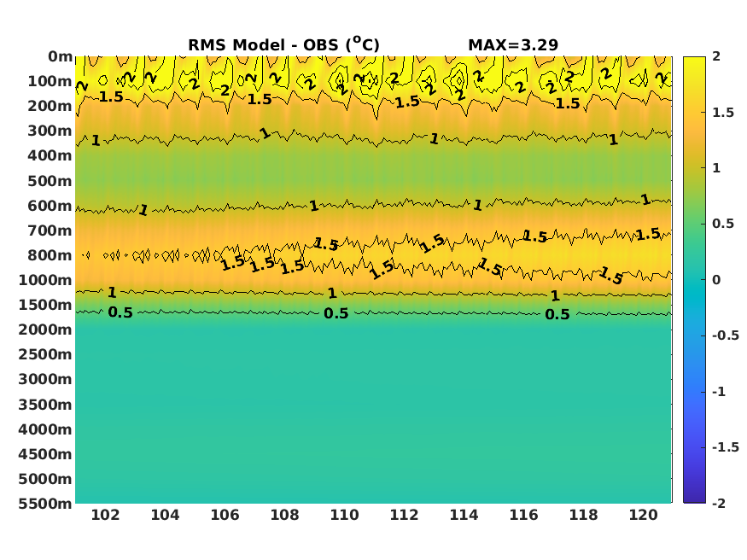
Task: Click the "700m" depth axis label
Action: pos(50,230)
